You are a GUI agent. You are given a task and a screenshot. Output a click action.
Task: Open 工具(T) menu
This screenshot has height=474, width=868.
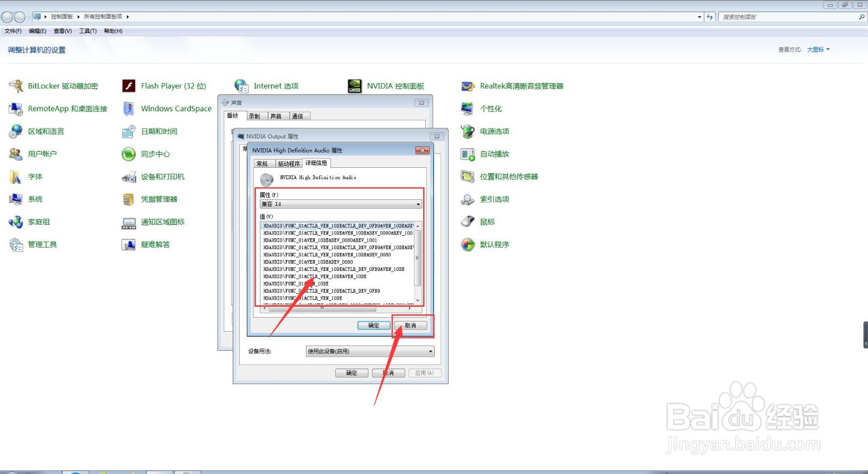(88, 31)
